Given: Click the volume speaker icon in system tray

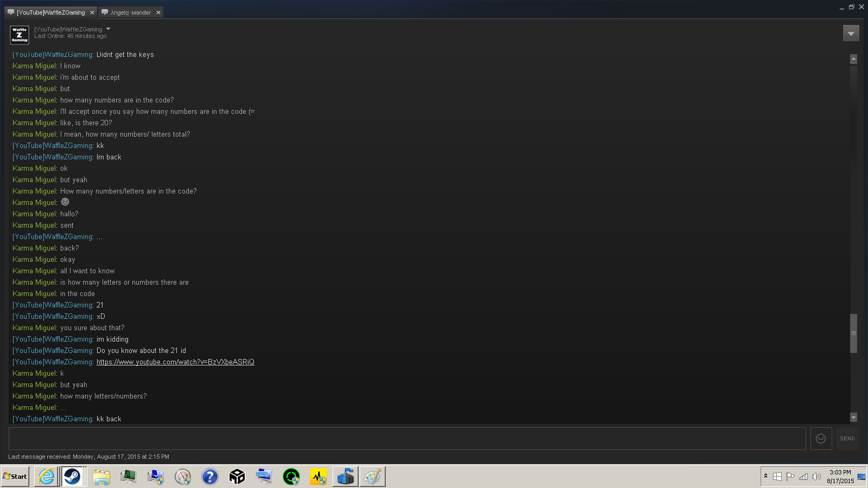Looking at the screenshot, I should 816,477.
